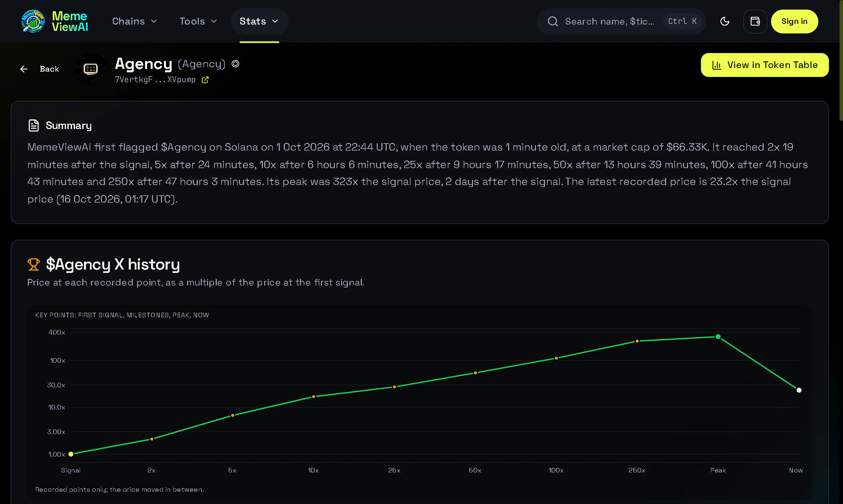Select the 10x milestone point on chart
The image size is (843, 504).
tap(313, 397)
